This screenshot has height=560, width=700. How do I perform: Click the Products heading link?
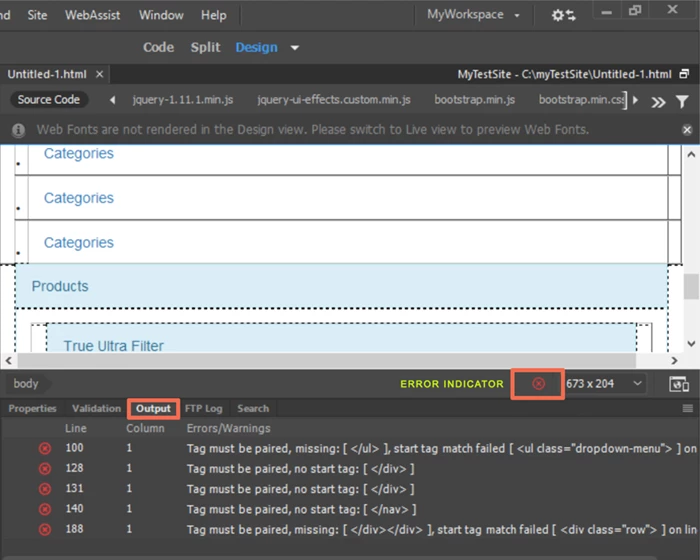click(x=60, y=286)
